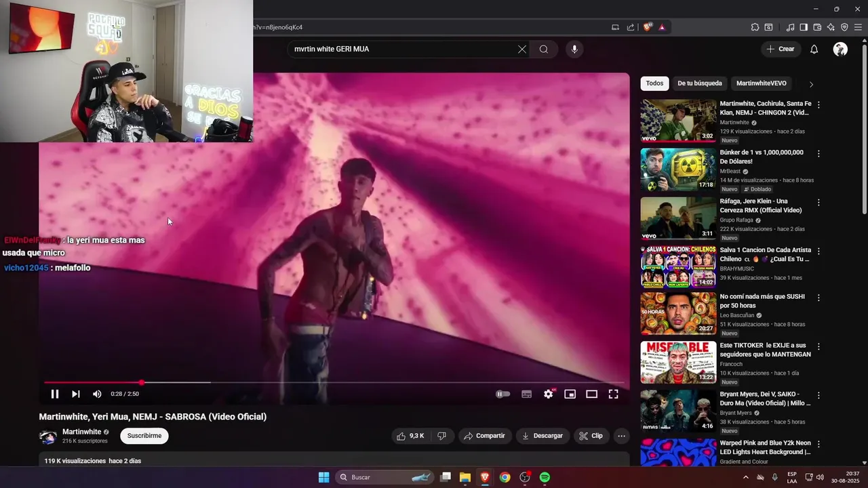
Task: Open Spotify from the taskbar
Action: coord(545,477)
